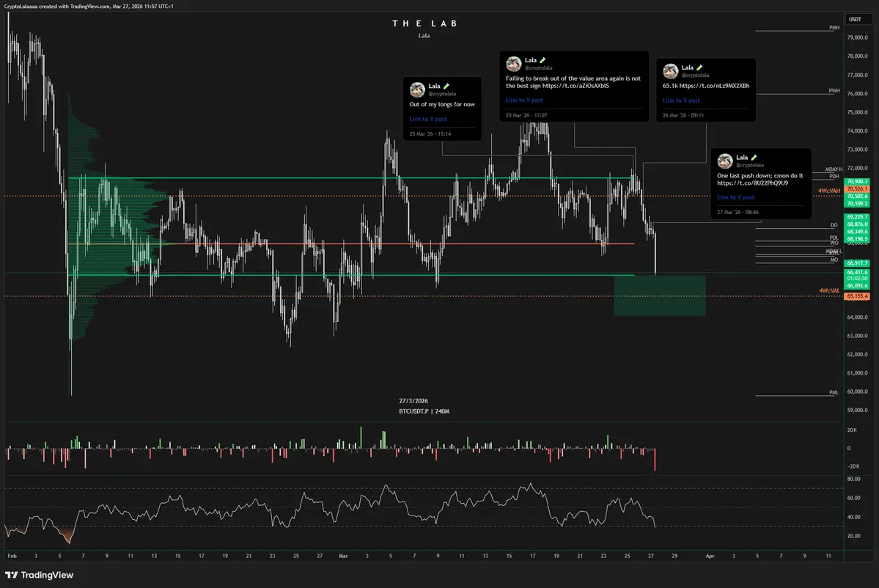Image resolution: width=879 pixels, height=588 pixels.
Task: Click the t.co/nLz9MX2XBh URL in the 65.1k post
Action: [714, 86]
